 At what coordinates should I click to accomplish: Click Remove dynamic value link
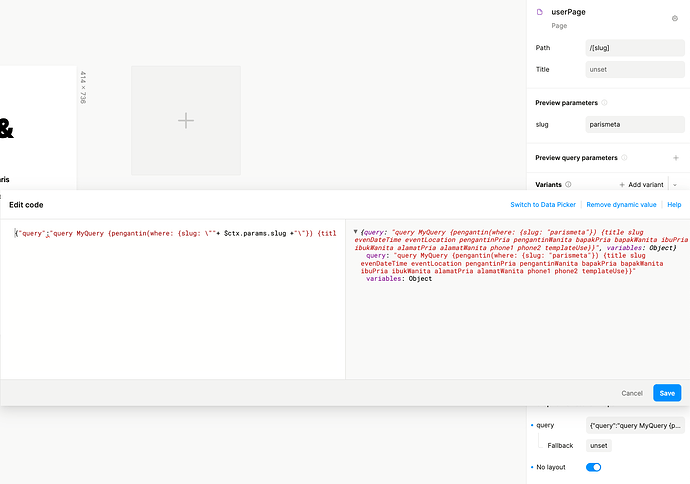[x=622, y=204]
